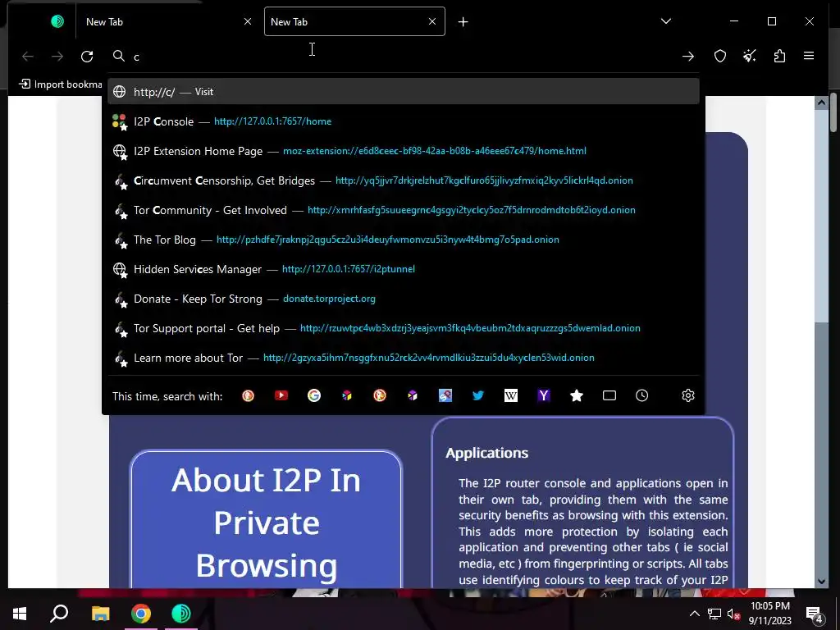The width and height of the screenshot is (840, 630).
Task: Open search settings gear icon
Action: tap(688, 396)
